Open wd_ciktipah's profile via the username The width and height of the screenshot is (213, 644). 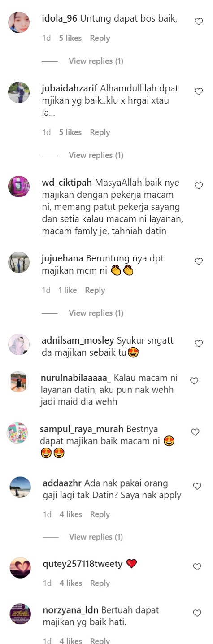[67, 183]
